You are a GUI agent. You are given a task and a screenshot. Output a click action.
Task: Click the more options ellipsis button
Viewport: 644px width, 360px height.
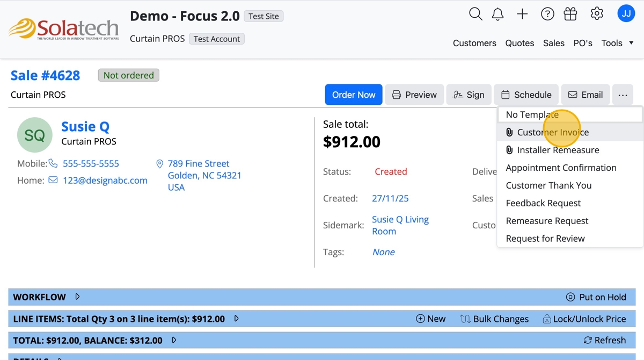[623, 95]
